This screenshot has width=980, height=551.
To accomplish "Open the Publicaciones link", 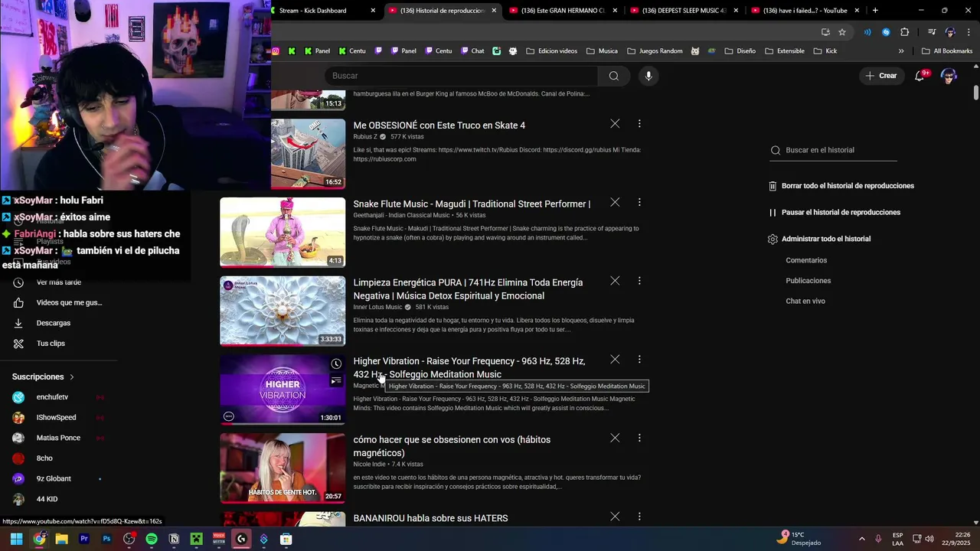I will tap(808, 281).
